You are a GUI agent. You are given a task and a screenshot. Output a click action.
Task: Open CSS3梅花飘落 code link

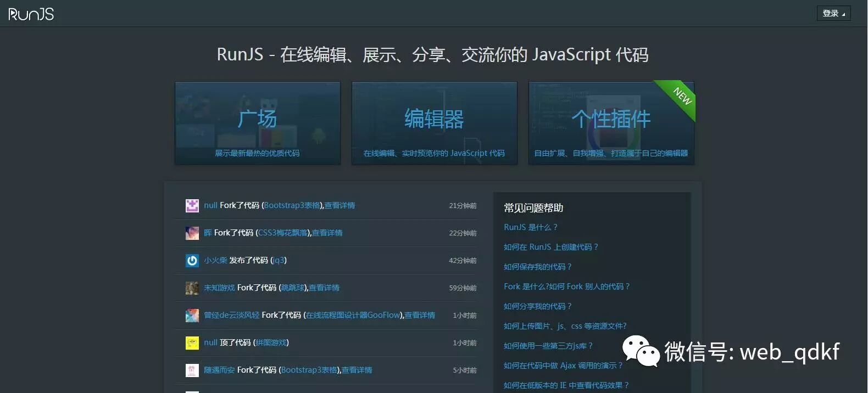(x=283, y=233)
